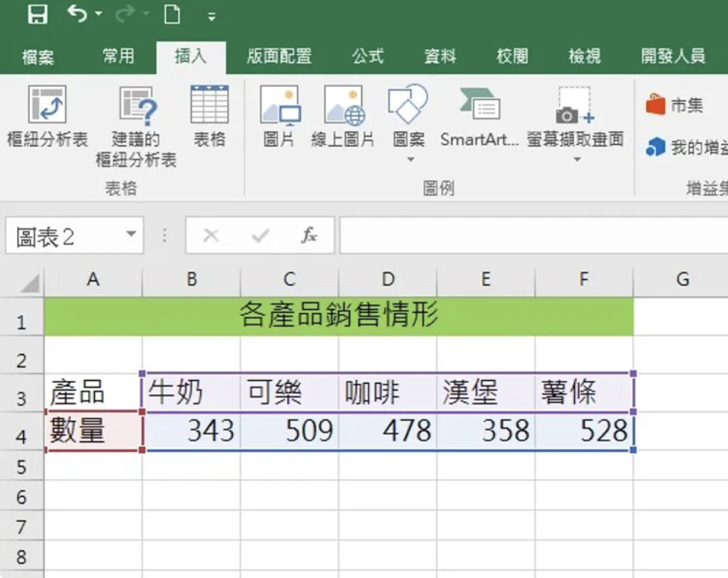Switch to the 常用 ribbon tab
This screenshot has height=578, width=728.
[118, 56]
